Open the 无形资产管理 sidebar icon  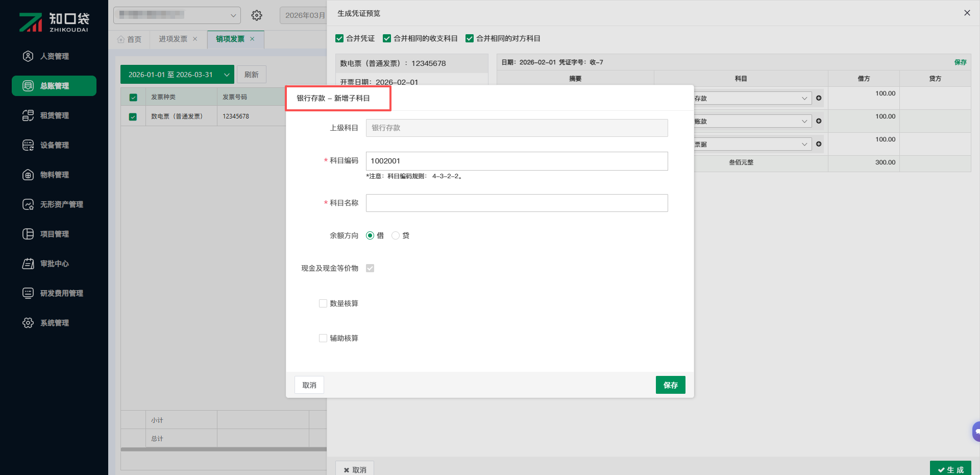28,204
